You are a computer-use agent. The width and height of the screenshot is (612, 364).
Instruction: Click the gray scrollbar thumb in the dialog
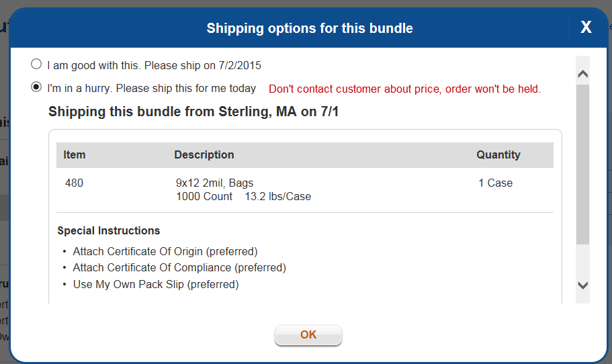tap(582, 164)
